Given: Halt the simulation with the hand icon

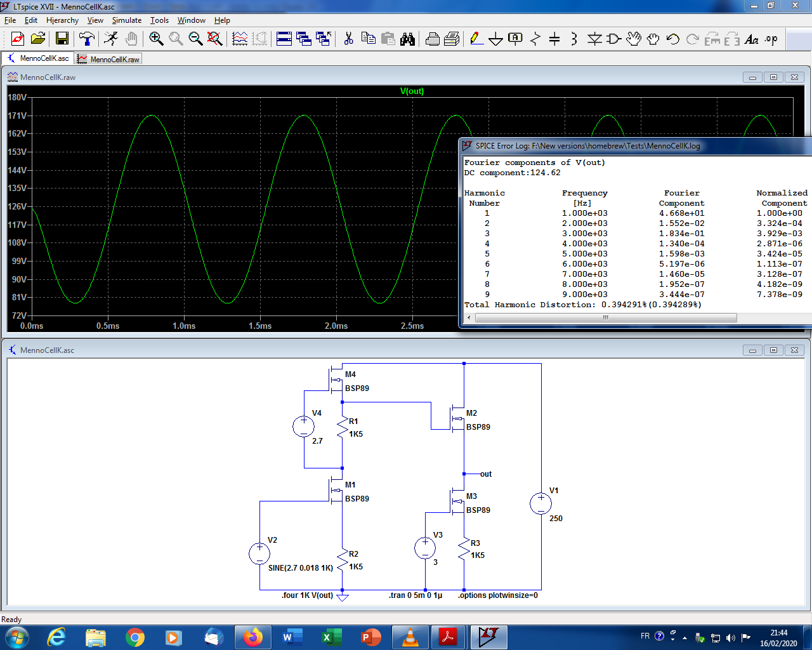Looking at the screenshot, I should (x=131, y=39).
